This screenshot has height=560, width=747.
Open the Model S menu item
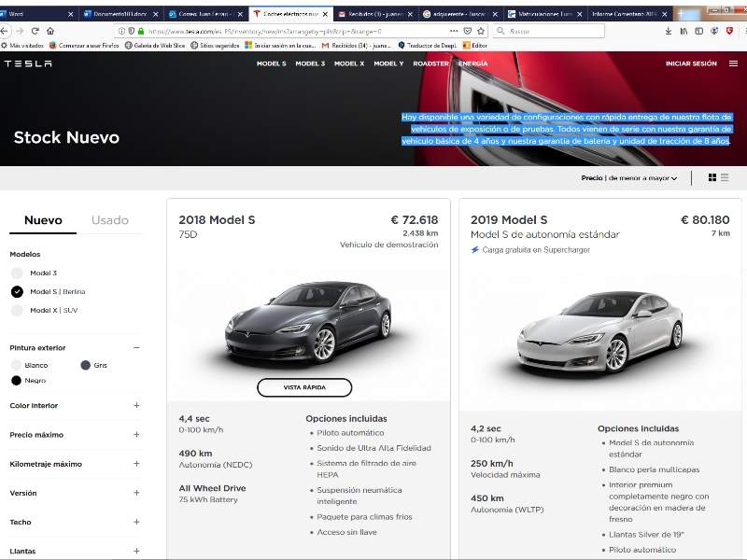(x=272, y=63)
